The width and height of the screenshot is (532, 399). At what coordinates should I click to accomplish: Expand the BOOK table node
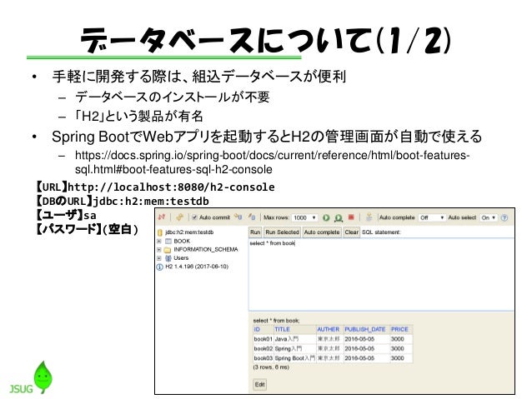tap(158, 241)
